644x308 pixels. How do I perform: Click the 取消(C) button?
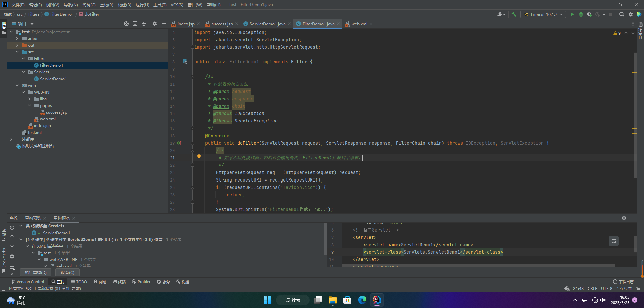(67, 272)
